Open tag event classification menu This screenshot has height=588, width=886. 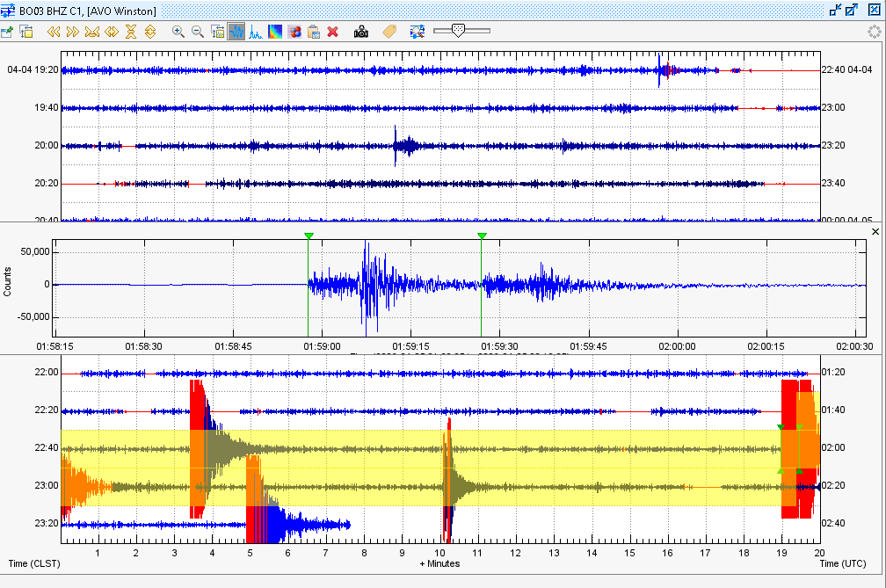(x=389, y=32)
